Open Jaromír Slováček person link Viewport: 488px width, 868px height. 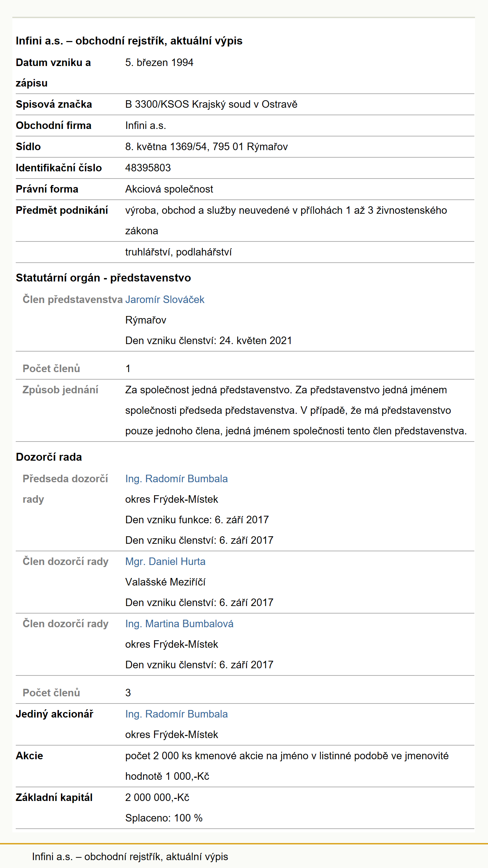coord(165,300)
